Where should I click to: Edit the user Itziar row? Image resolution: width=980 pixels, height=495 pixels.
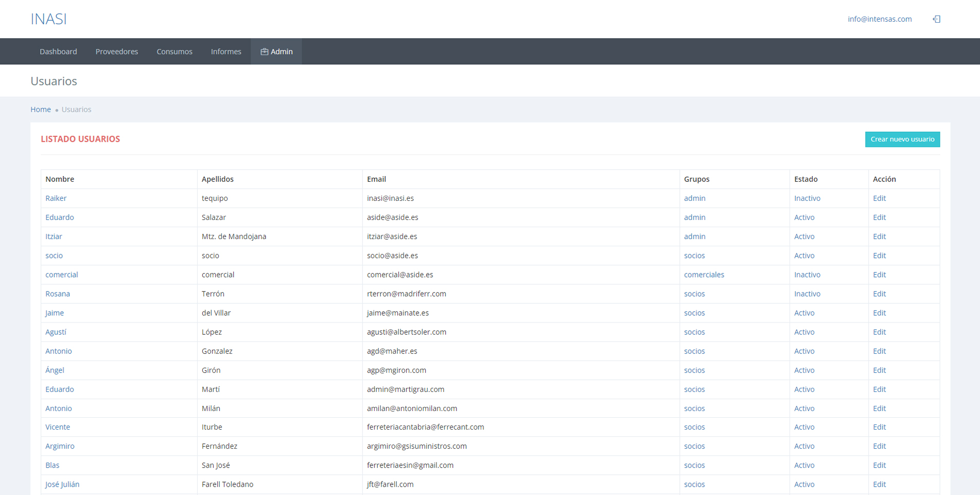pyautogui.click(x=879, y=236)
